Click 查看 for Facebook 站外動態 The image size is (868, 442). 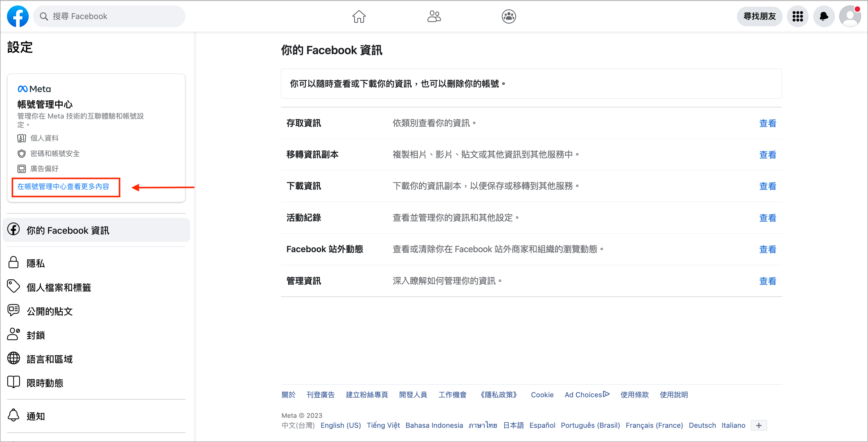(768, 249)
